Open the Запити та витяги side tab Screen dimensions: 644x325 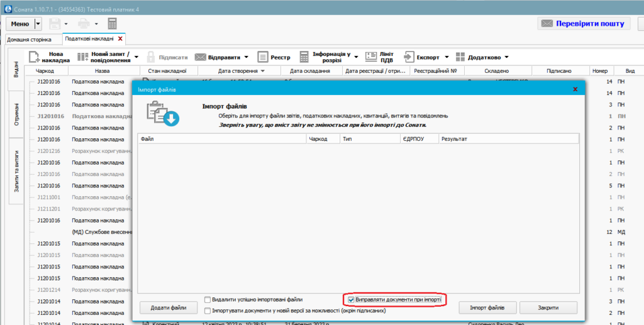[x=16, y=171]
